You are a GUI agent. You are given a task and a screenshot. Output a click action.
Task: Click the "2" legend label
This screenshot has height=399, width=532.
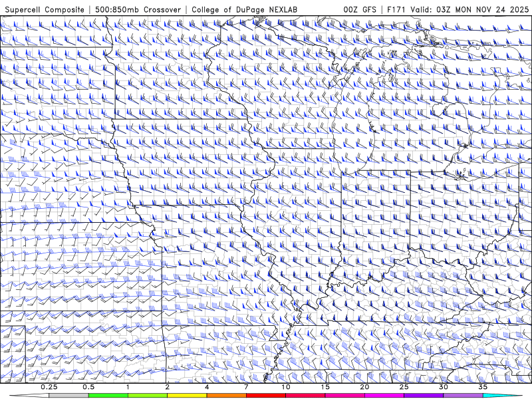[168, 387]
